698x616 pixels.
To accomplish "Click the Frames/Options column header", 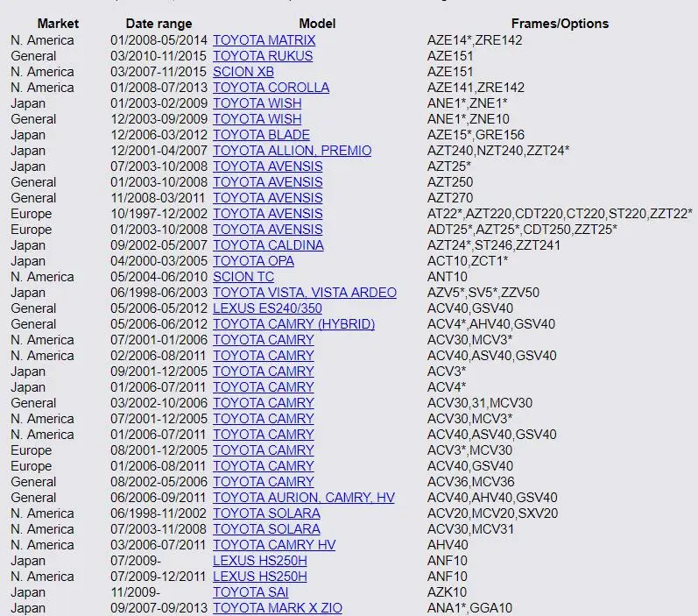I will tap(560, 24).
